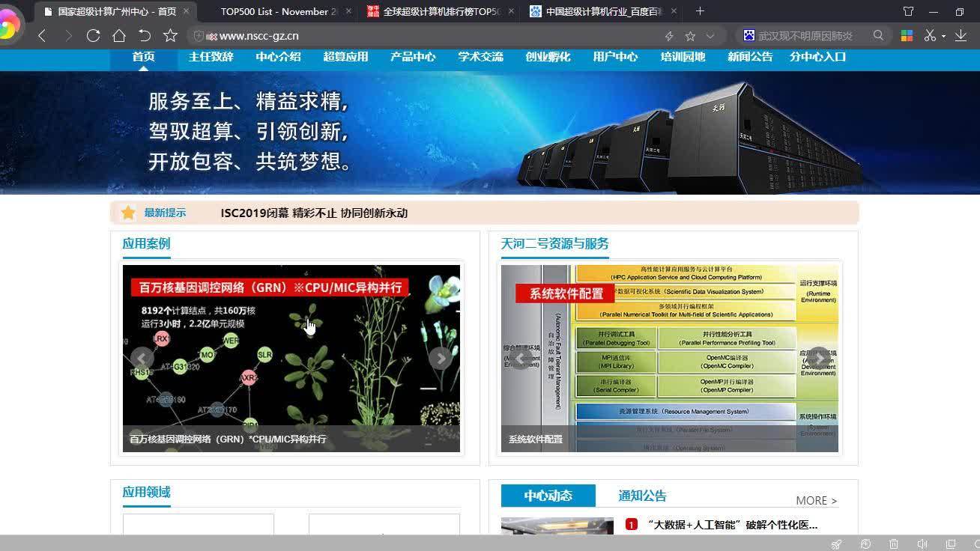Screen dimensions: 980x551
Task: Open the browser home page icon
Action: point(118,35)
